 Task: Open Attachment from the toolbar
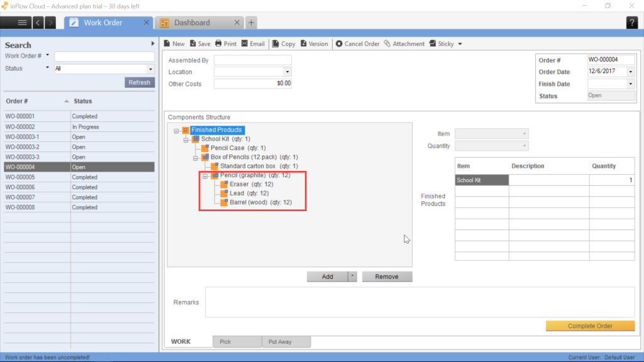[404, 44]
